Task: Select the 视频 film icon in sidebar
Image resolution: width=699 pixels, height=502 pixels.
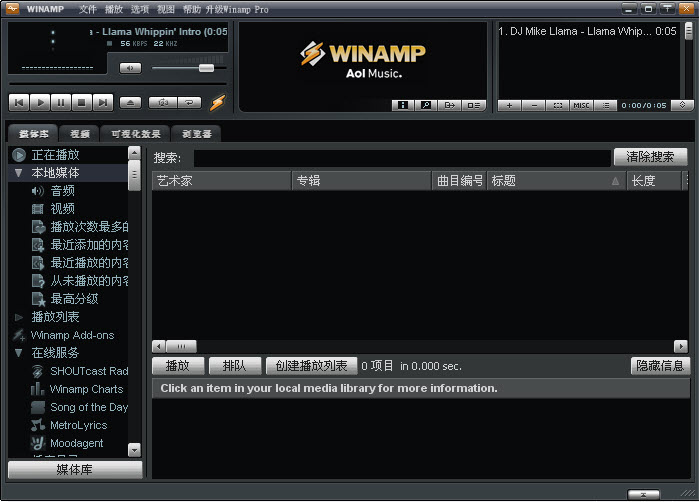Action: point(37,209)
